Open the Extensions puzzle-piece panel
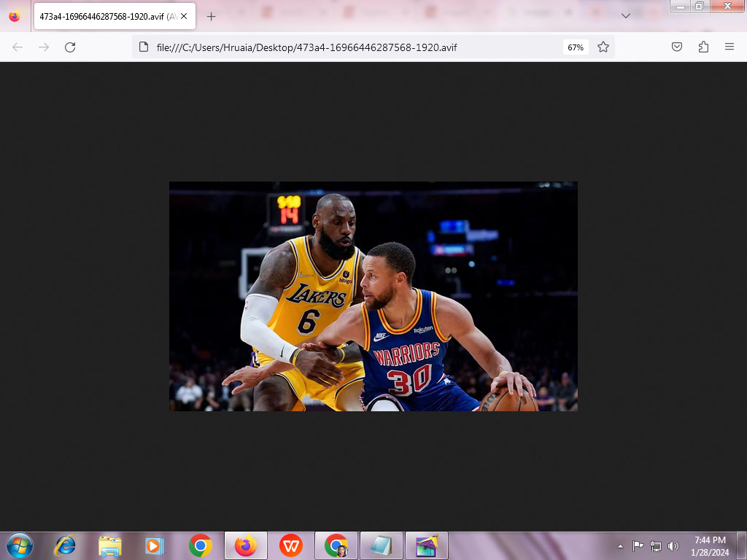The image size is (747, 560). (x=703, y=47)
